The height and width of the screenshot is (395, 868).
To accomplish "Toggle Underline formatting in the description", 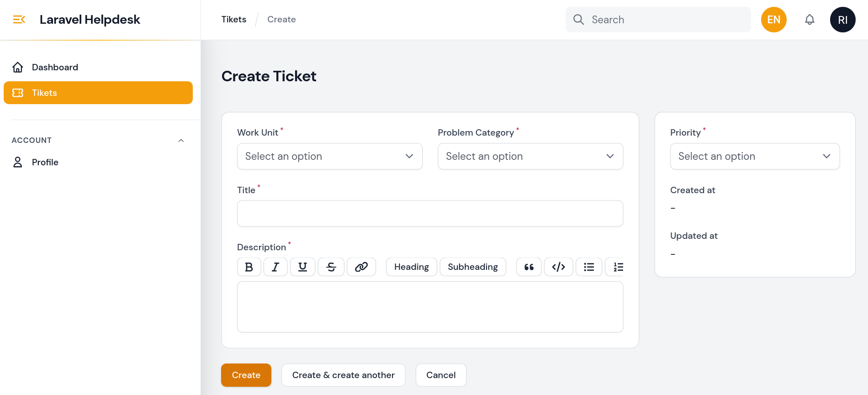I will pos(302,267).
